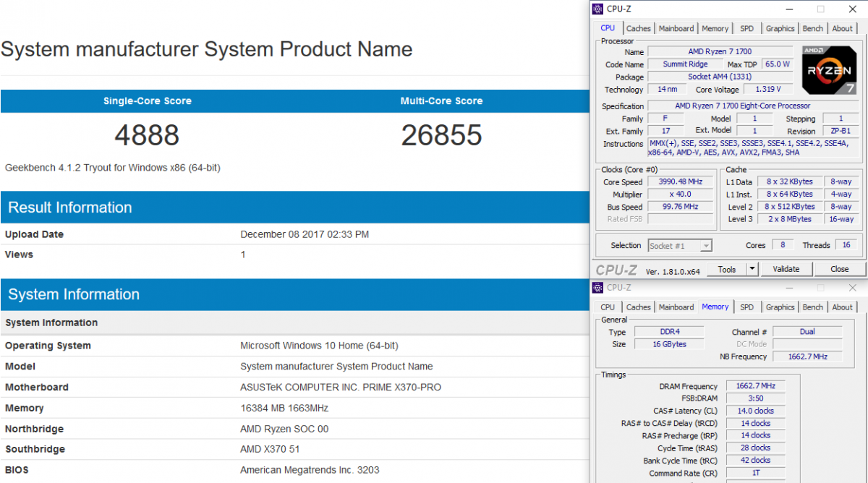Click the Core Voltage value 1.319 V
This screenshot has width=868, height=483.
[x=768, y=90]
